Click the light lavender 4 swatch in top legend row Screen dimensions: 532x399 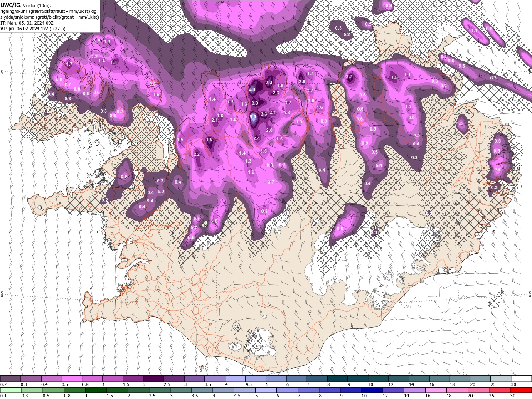tap(235, 379)
